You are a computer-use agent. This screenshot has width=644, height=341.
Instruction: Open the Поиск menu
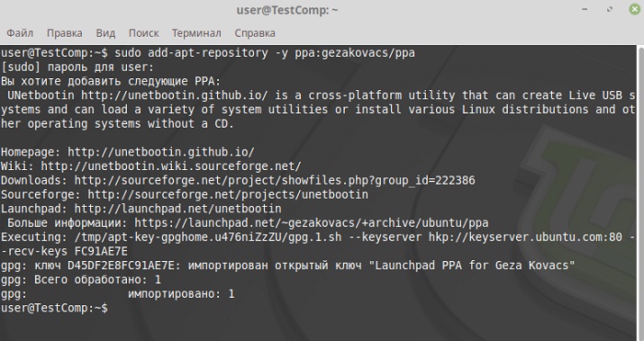tap(144, 33)
